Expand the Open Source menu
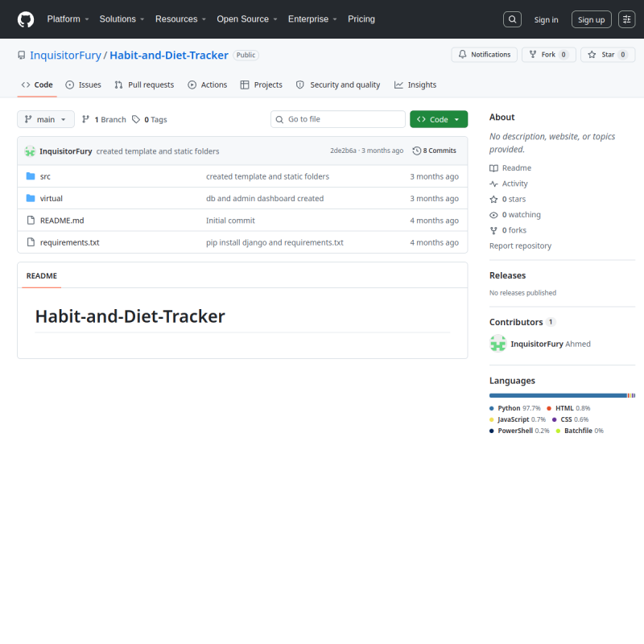This screenshot has width=644, height=644. point(247,19)
